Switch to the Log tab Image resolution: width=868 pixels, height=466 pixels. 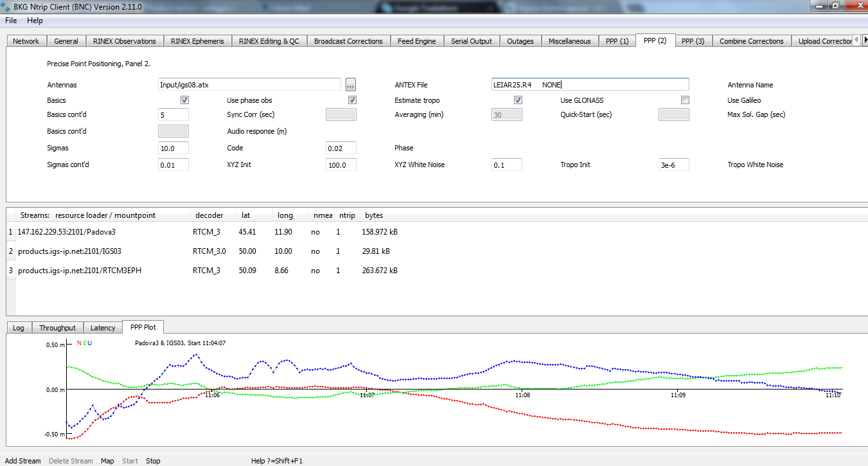point(19,328)
